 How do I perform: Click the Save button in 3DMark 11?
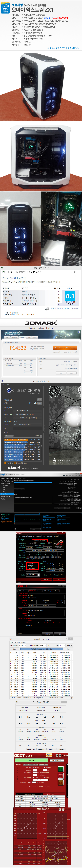[72, 373]
